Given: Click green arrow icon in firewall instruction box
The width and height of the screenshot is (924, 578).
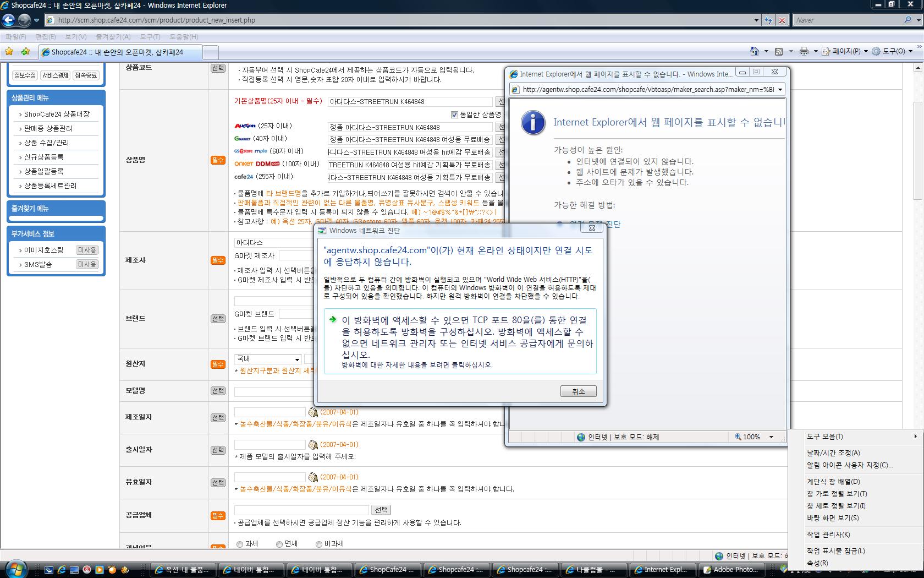Looking at the screenshot, I should point(333,319).
